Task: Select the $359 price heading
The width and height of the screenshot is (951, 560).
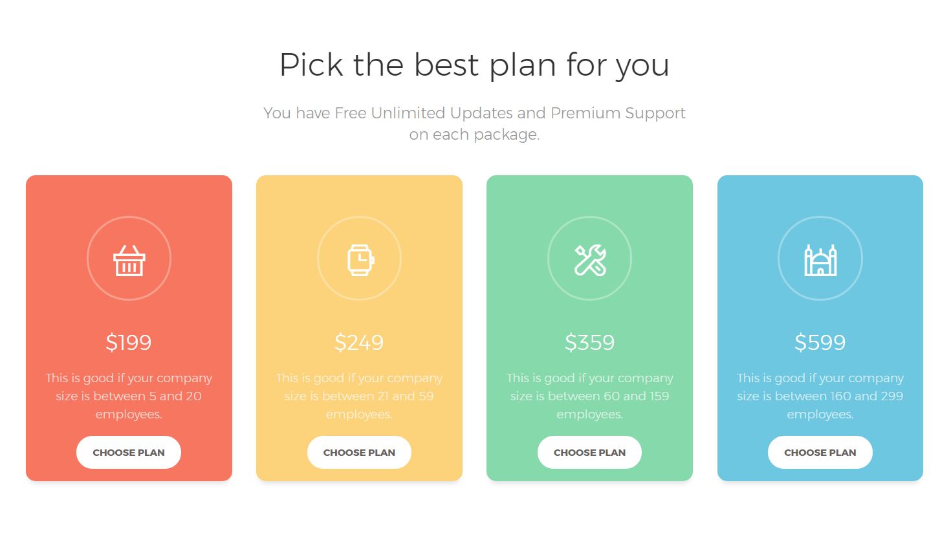Action: [x=590, y=343]
